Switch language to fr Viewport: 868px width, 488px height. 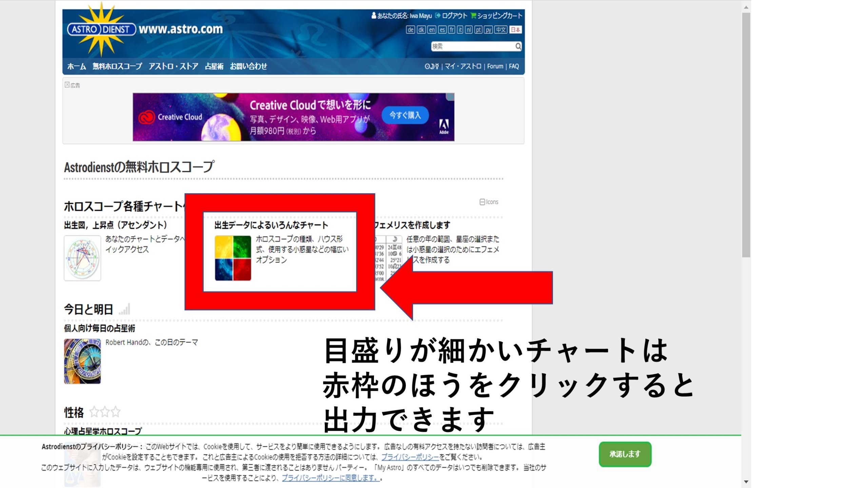coord(451,30)
